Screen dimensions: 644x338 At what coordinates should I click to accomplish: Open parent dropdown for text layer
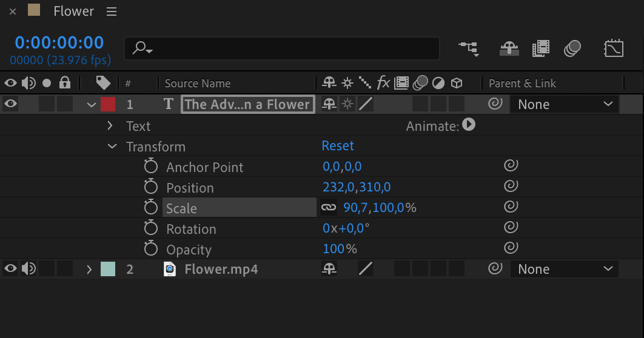565,104
